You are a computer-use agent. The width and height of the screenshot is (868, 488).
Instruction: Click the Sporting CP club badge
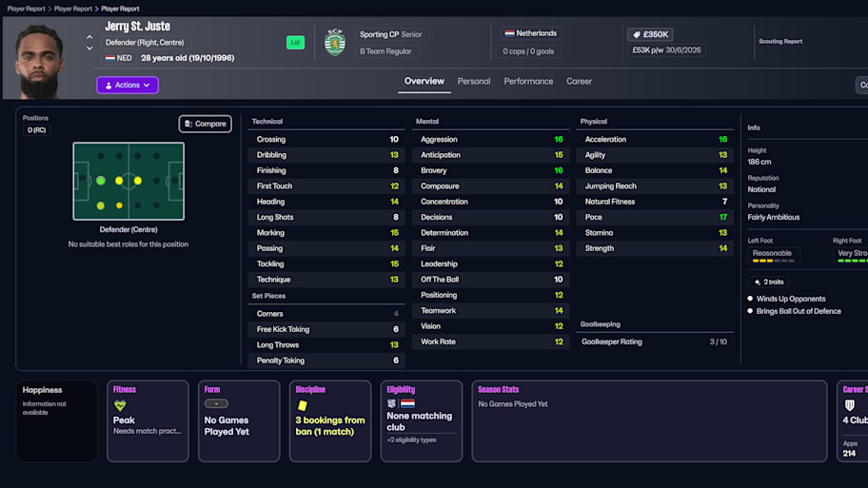pos(334,43)
